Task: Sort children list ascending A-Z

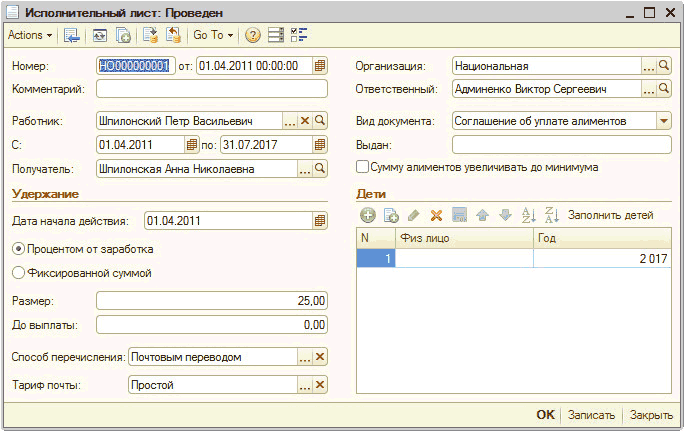Action: 530,215
